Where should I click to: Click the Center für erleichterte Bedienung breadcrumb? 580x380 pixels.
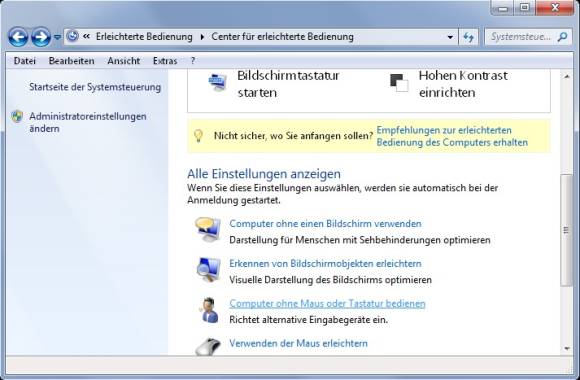click(282, 37)
